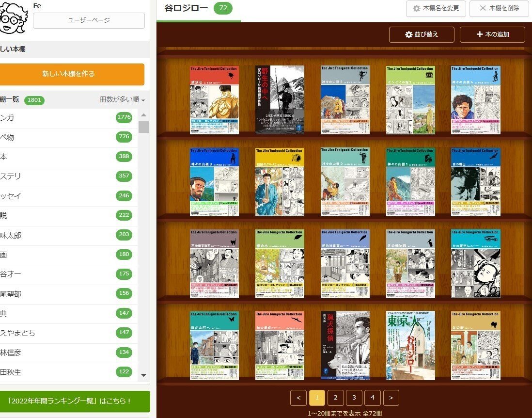532x418 pixels.
Task: Click 新しい本棚を作る orange button
Action: [x=72, y=74]
